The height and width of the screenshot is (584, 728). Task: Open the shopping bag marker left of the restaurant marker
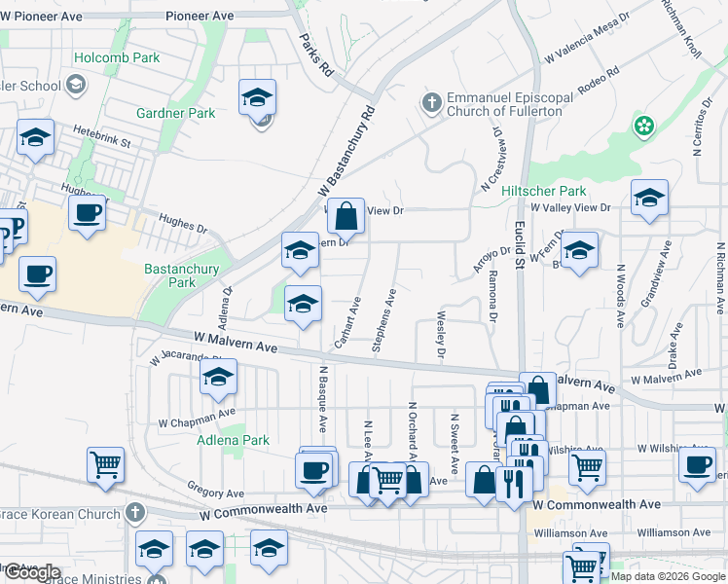485,481
